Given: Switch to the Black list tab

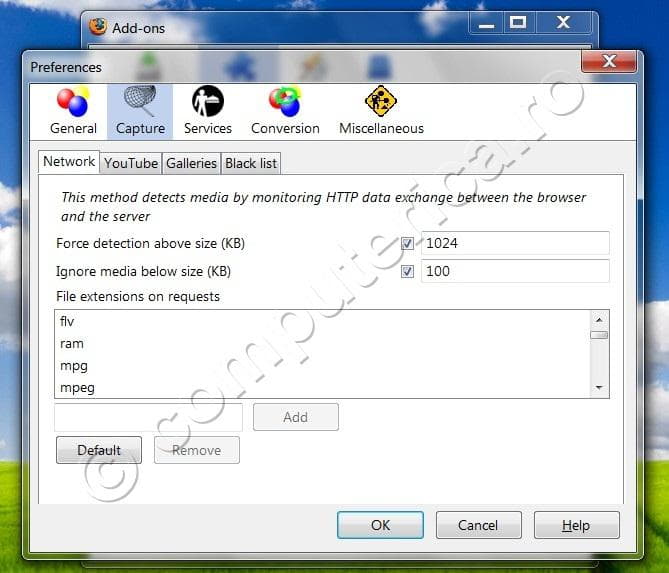Looking at the screenshot, I should 251,163.
